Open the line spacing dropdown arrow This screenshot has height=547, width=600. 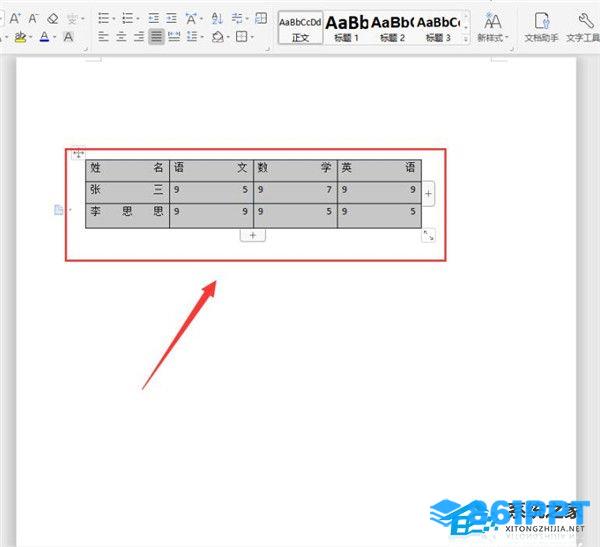(x=202, y=38)
